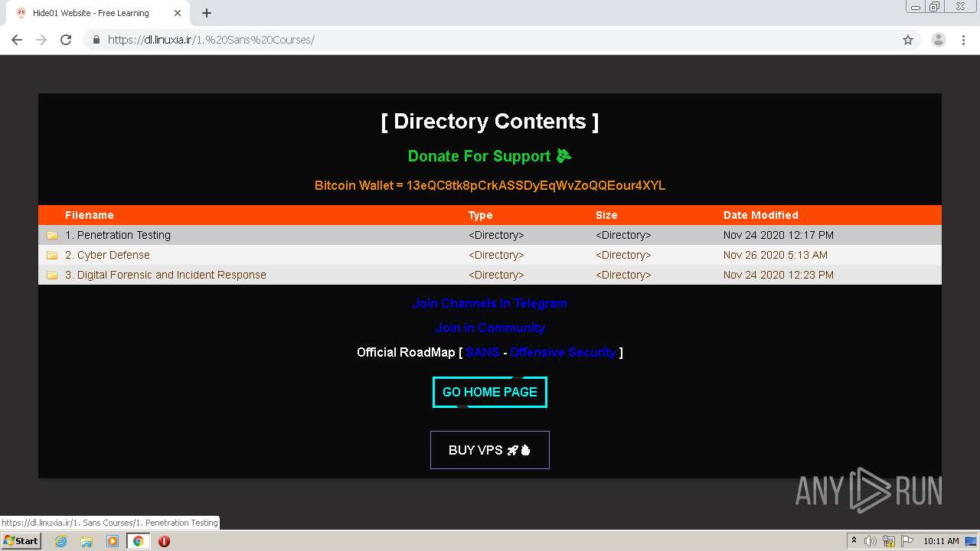Click Type <Directory> cell of Cyber Defense row
Image resolution: width=980 pixels, height=551 pixels.
pos(496,255)
